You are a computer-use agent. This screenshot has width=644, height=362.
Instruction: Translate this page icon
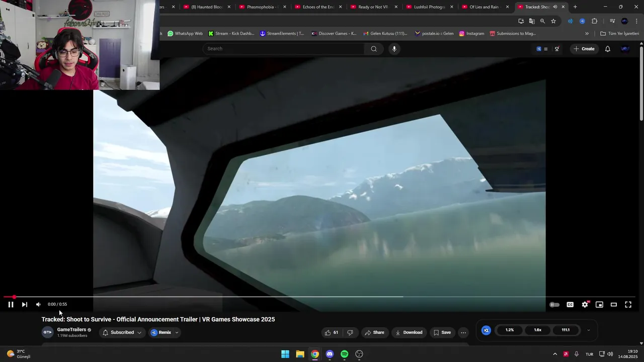[532, 21]
